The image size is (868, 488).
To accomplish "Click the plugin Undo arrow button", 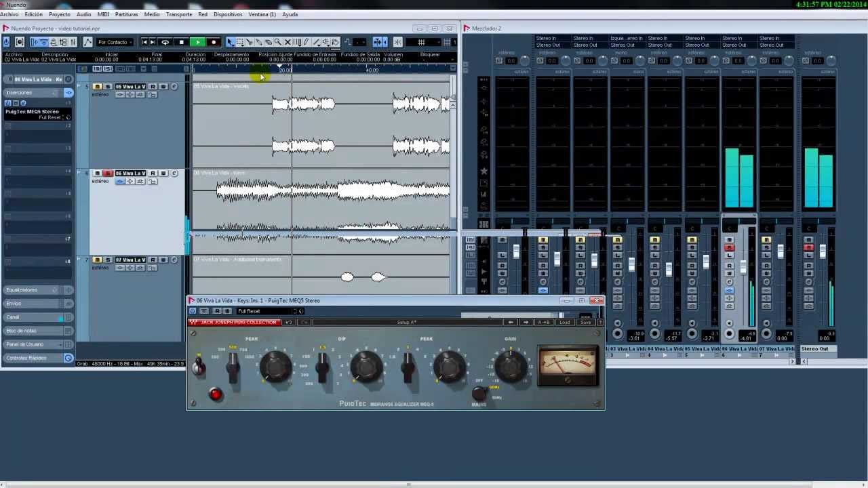I will tap(288, 323).
